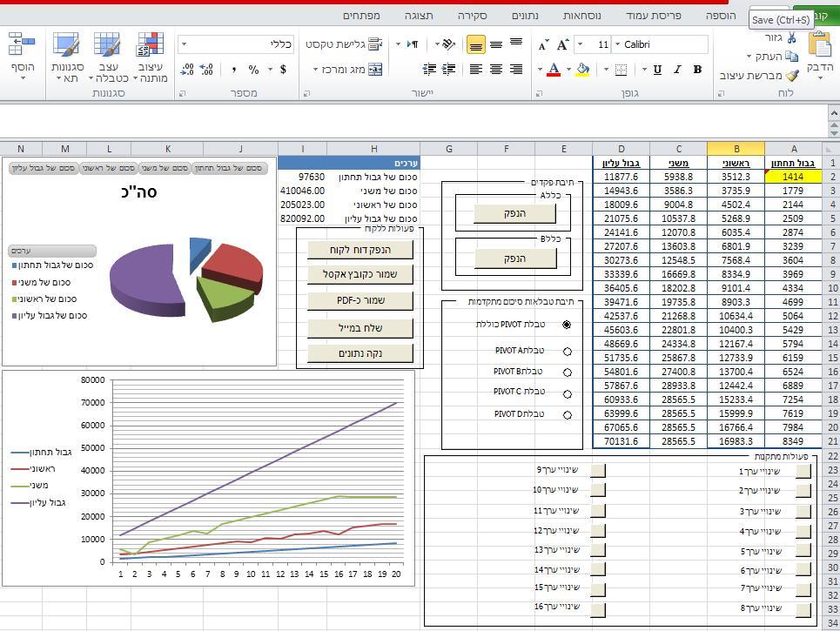Open the Page Layout (פריסת עמוד) tab
Image resolution: width=840 pixels, height=631 pixels.
point(654,16)
